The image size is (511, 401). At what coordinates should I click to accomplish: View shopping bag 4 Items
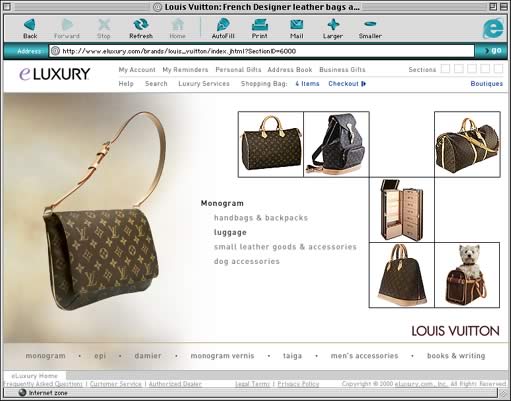307,84
